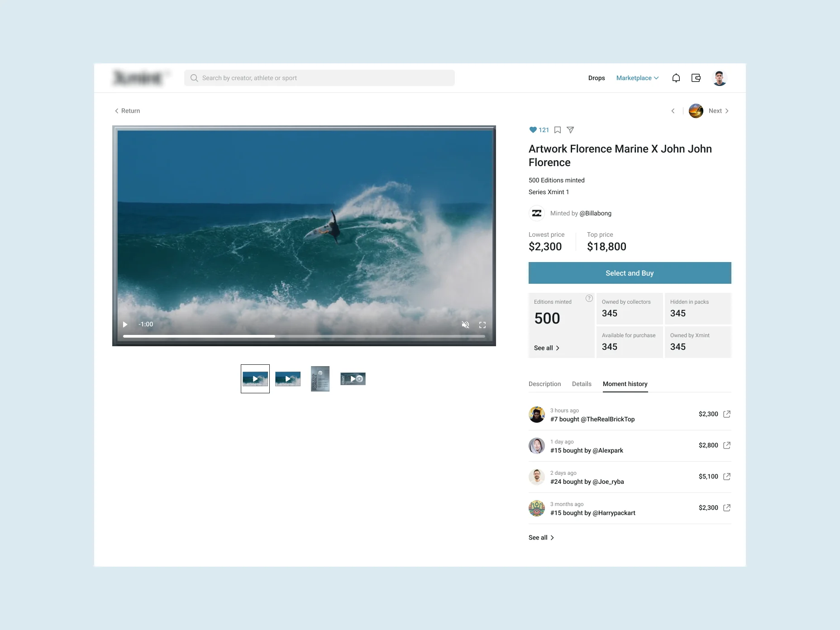Open the Billabong minter logo

[537, 213]
